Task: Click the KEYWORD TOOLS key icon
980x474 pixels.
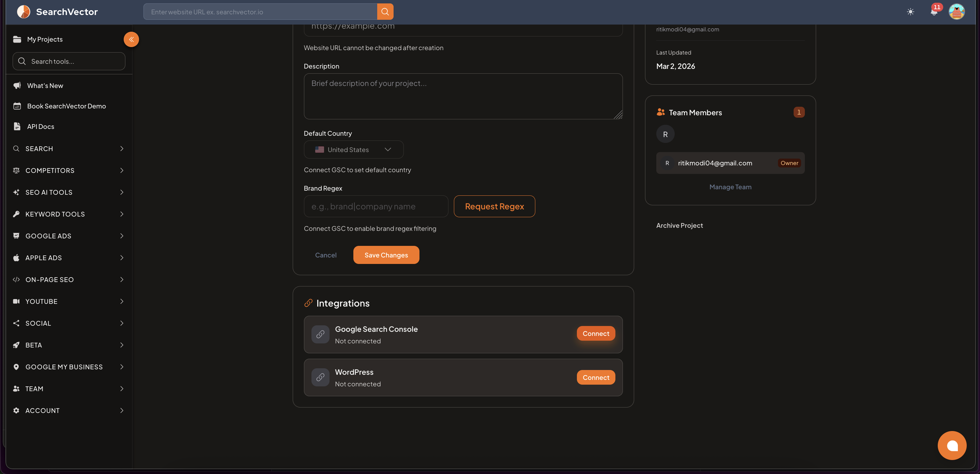Action: pos(16,214)
